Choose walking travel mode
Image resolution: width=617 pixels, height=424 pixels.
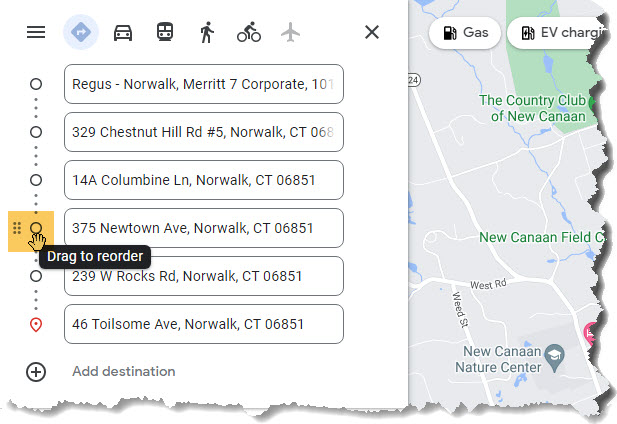207,32
